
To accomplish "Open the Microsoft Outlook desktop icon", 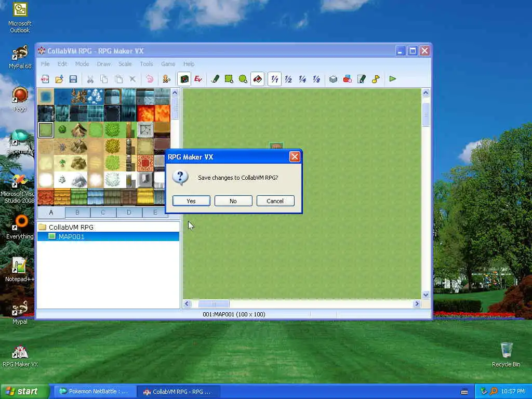I will (x=19, y=18).
